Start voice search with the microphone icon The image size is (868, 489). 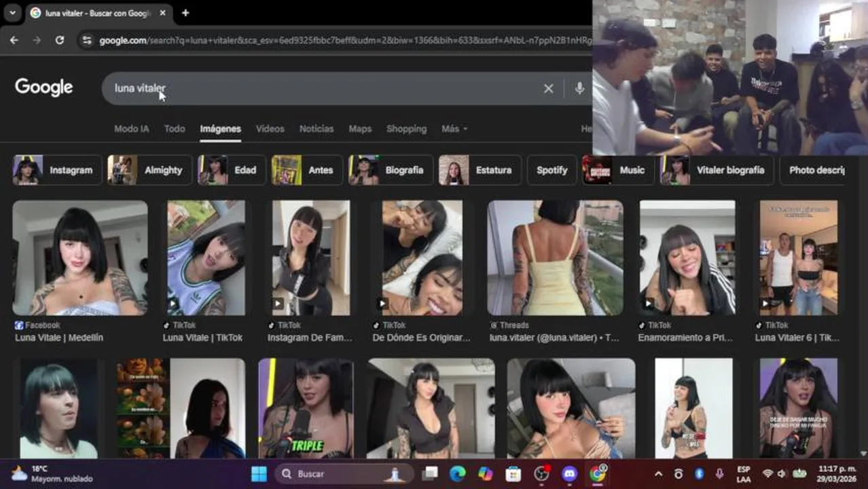579,88
